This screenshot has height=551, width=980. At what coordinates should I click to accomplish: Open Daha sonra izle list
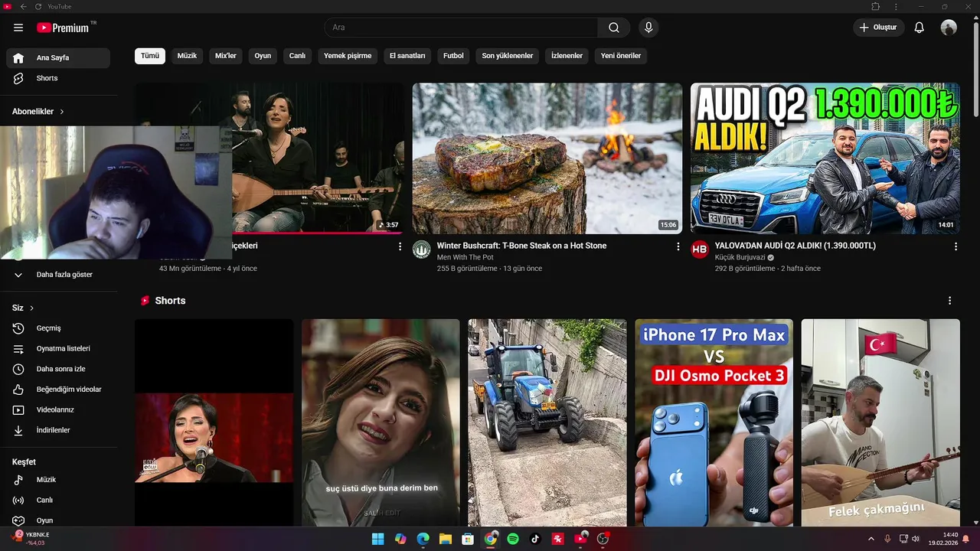[x=58, y=369]
